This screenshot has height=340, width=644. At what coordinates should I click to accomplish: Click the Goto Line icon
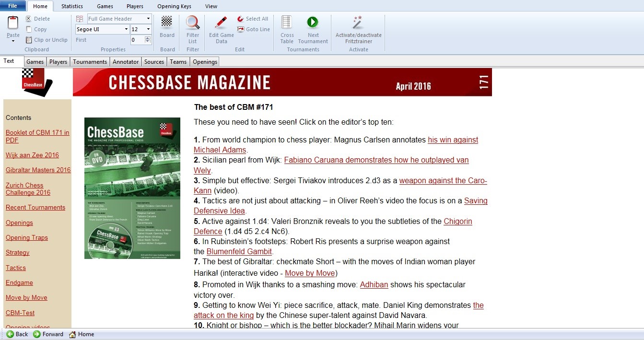click(x=240, y=29)
